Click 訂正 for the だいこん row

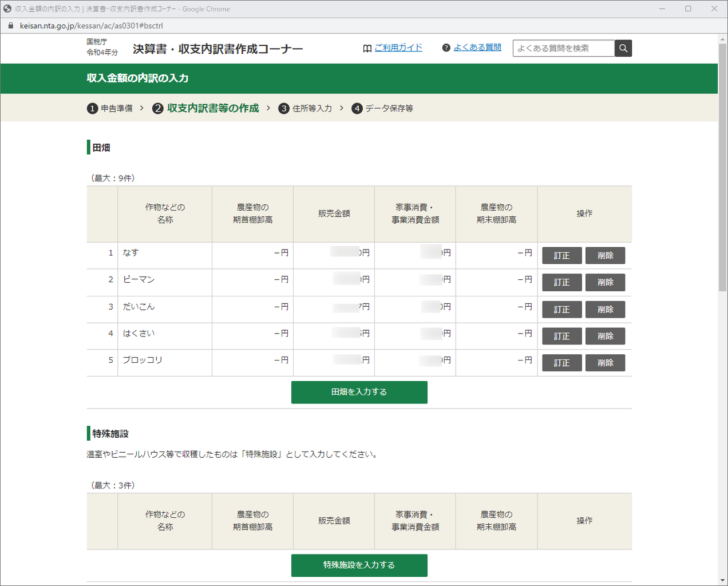(562, 310)
